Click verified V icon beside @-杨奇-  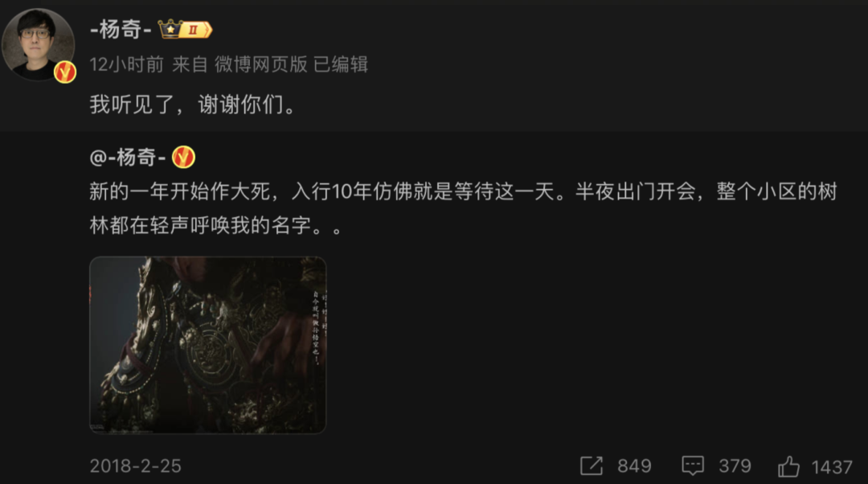pyautogui.click(x=183, y=158)
